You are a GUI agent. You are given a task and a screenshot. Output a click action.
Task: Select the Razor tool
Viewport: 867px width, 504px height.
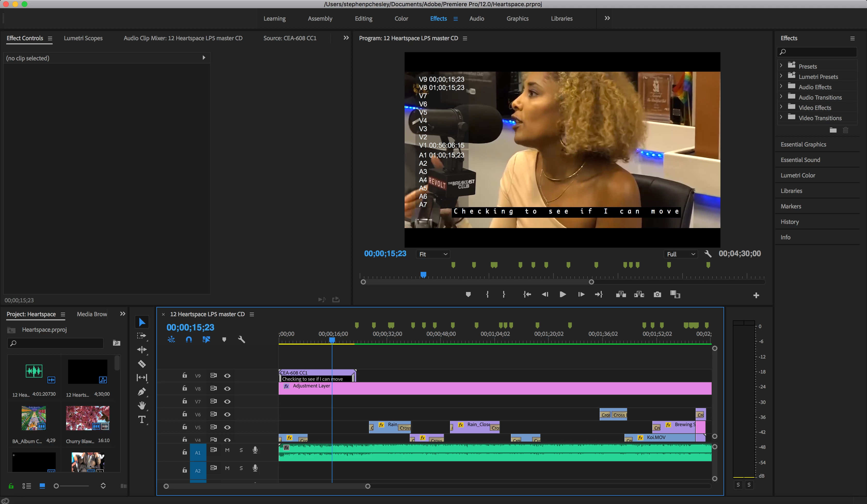[x=142, y=364]
